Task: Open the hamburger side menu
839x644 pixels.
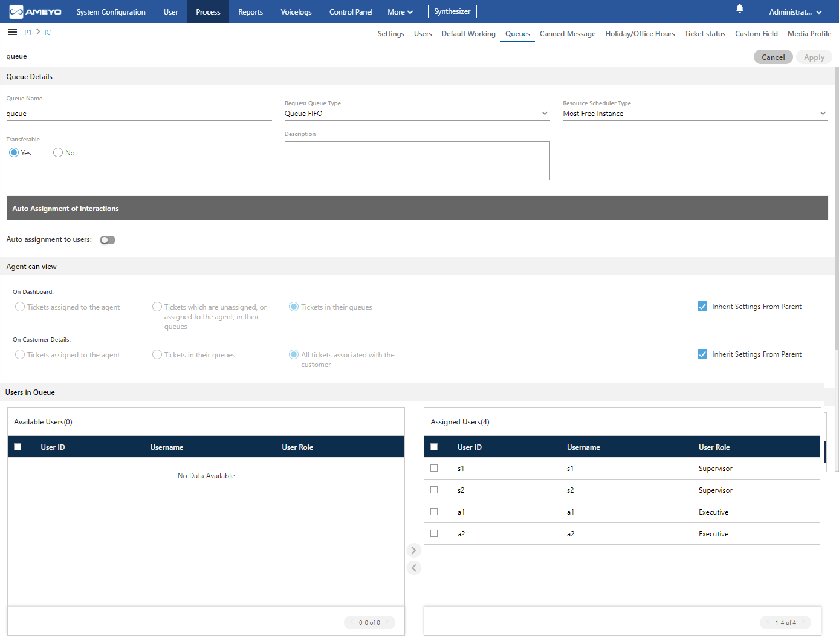Action: tap(12, 32)
